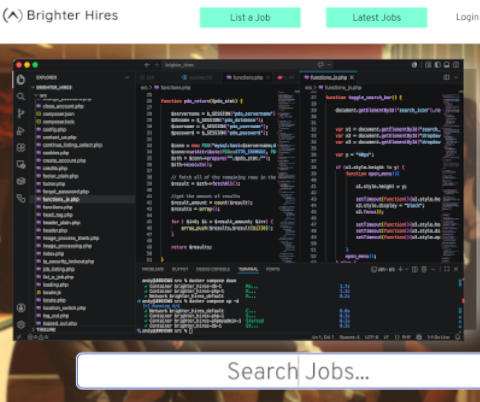Image resolution: width=480 pixels, height=402 pixels.
Task: Split the right editor group
Action: click(x=446, y=77)
